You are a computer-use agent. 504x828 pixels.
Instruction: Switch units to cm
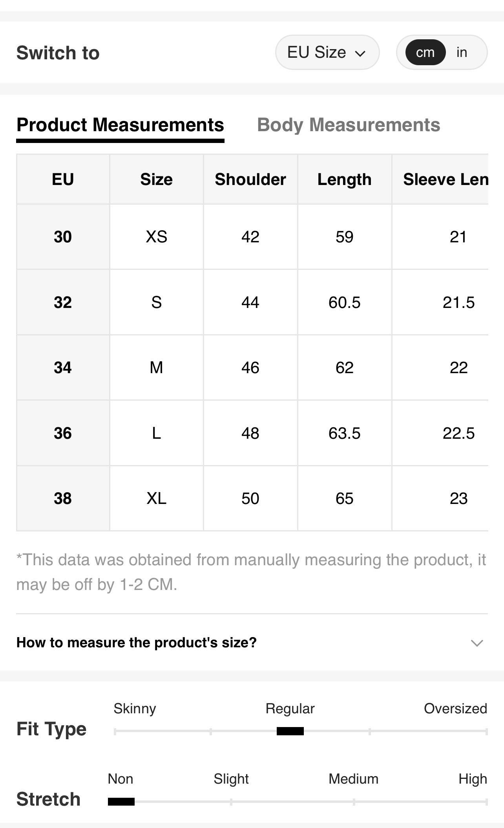pos(425,52)
